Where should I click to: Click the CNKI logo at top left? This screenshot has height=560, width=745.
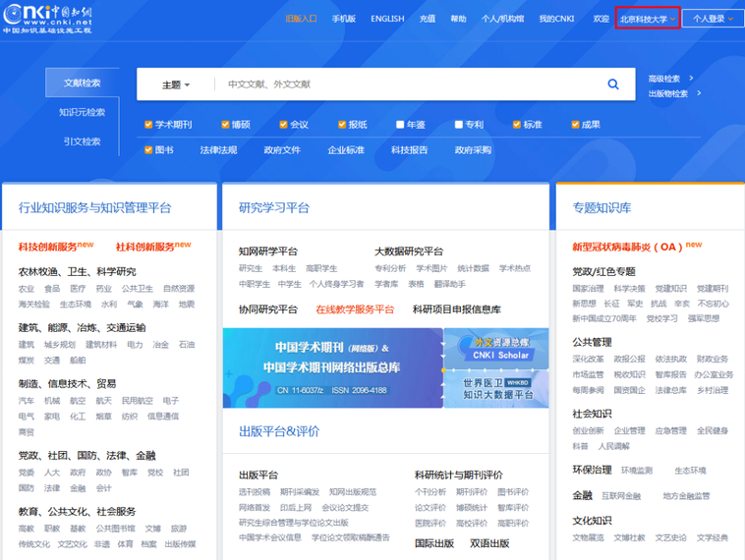[47, 19]
